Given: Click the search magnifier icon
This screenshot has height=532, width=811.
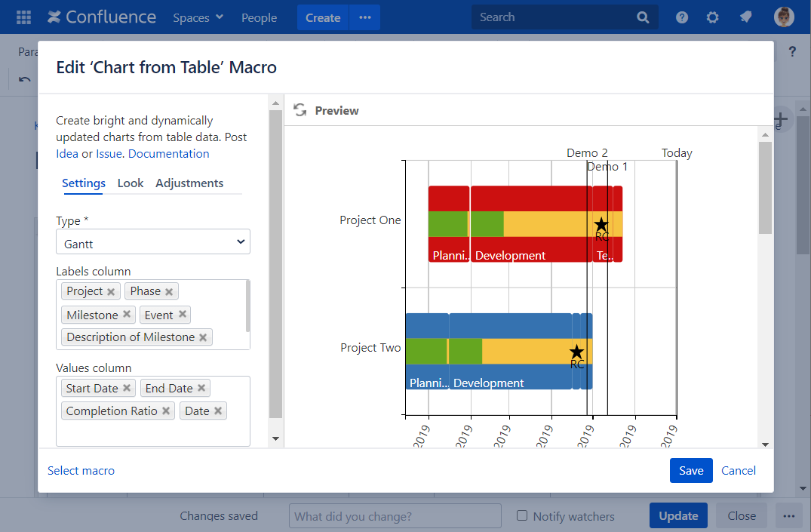Looking at the screenshot, I should tap(643, 17).
